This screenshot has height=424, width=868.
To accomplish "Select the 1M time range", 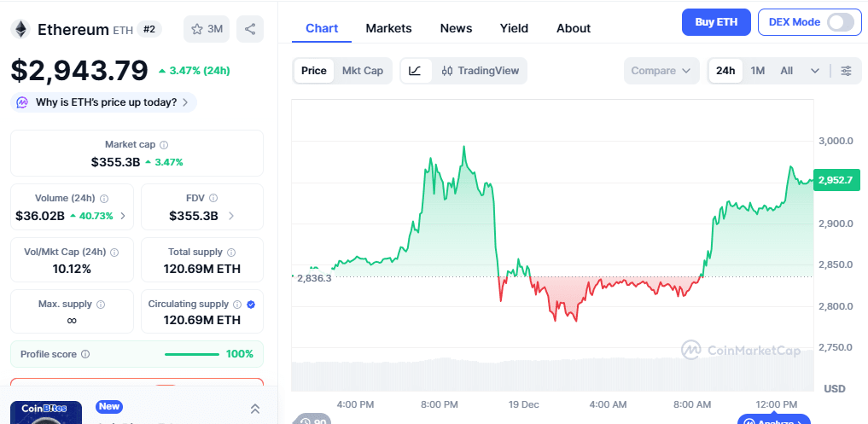I will (758, 71).
